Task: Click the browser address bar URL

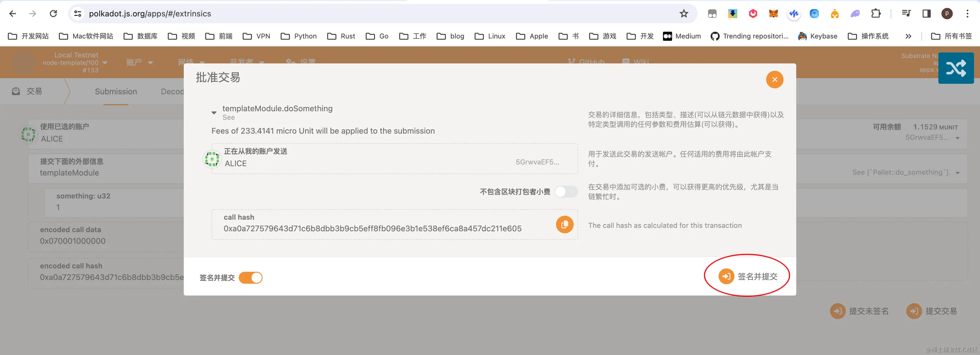Action: (x=150, y=14)
